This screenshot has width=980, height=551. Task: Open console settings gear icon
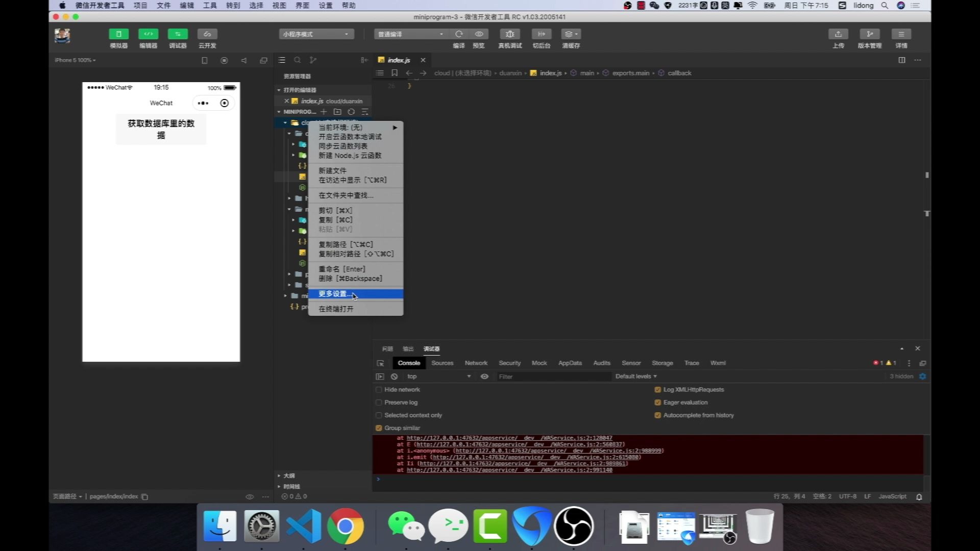923,377
